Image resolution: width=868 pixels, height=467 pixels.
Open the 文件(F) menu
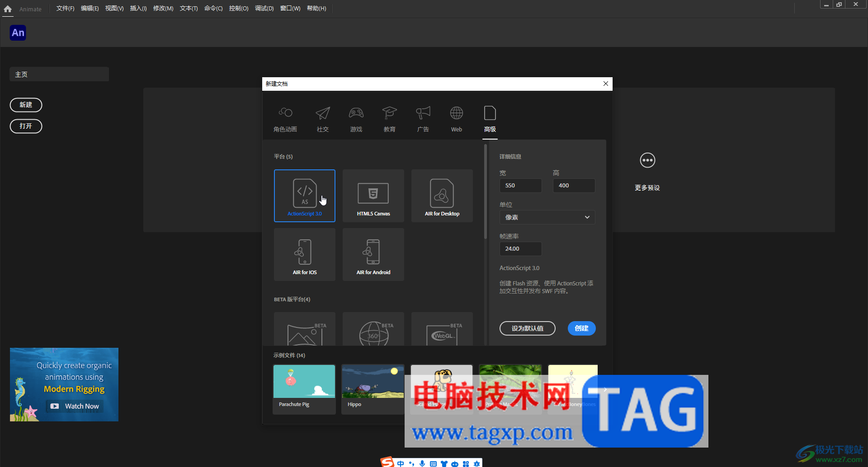point(66,9)
